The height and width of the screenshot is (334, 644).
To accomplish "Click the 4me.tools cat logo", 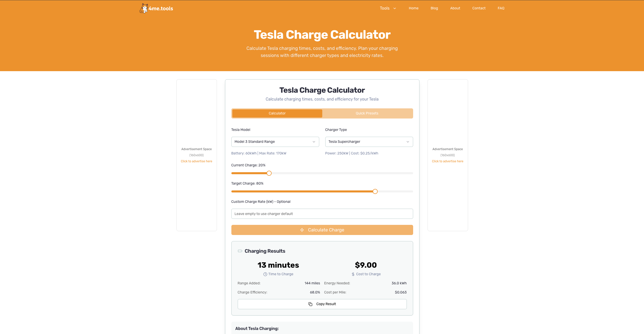I will point(144,8).
